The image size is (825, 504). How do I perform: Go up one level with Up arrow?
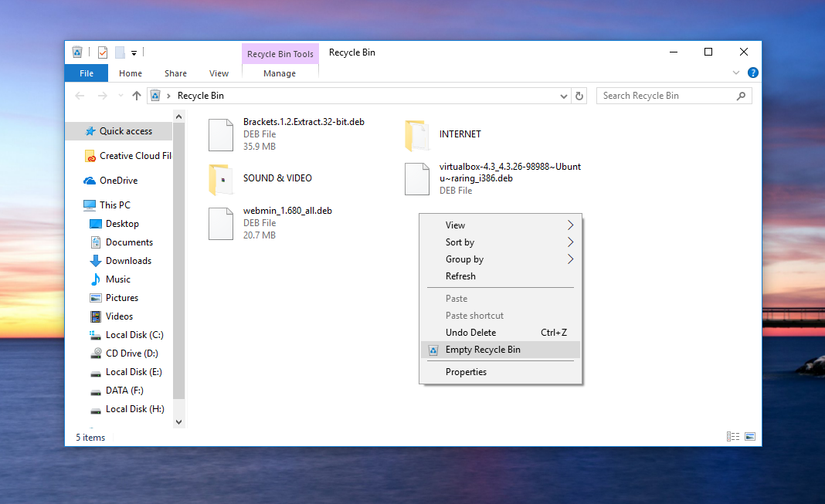(x=137, y=96)
